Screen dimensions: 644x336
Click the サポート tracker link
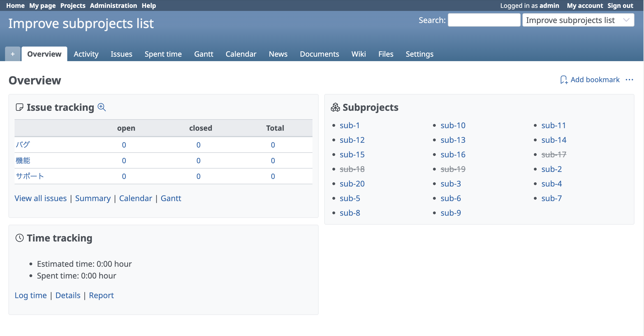coord(30,176)
